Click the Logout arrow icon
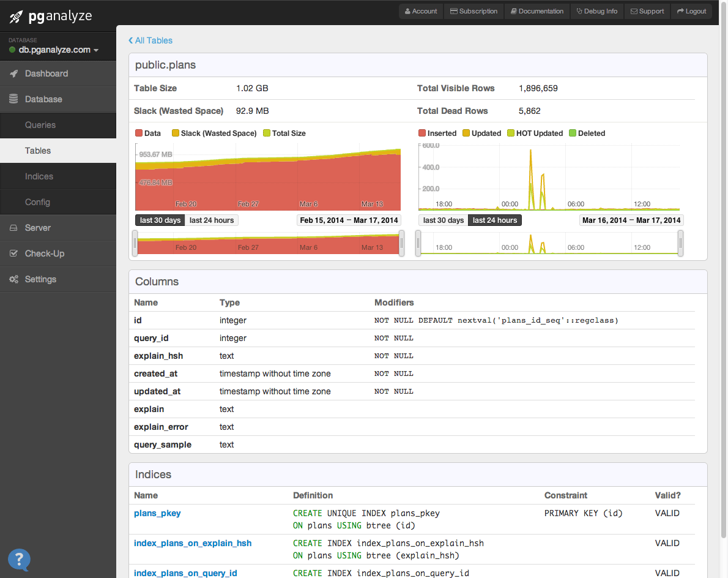This screenshot has width=728, height=578. (x=680, y=11)
